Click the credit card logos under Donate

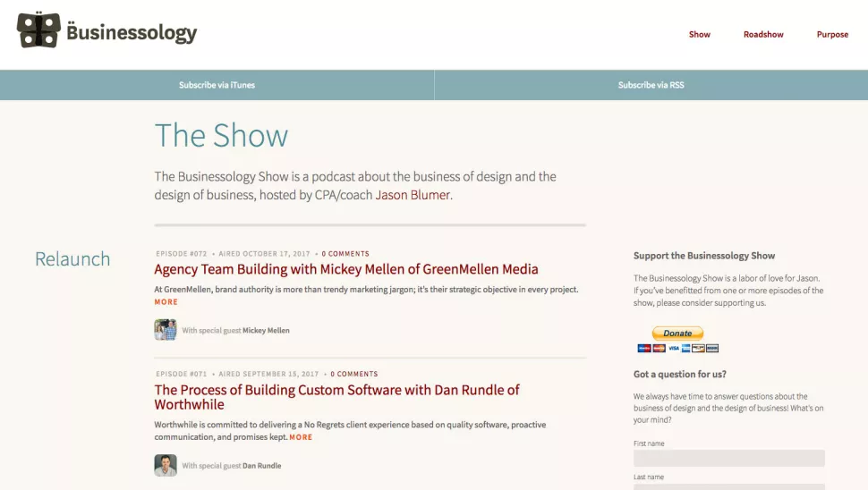pyautogui.click(x=677, y=348)
